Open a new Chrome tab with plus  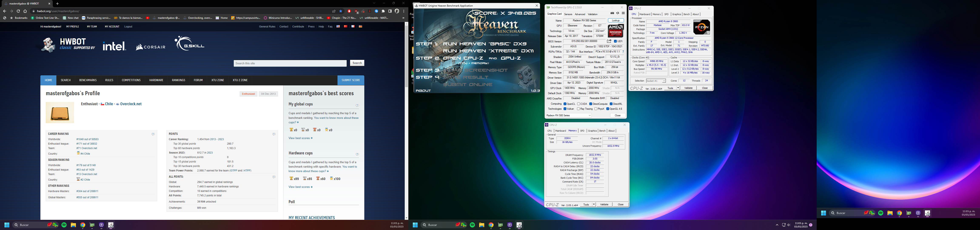[57, 3]
